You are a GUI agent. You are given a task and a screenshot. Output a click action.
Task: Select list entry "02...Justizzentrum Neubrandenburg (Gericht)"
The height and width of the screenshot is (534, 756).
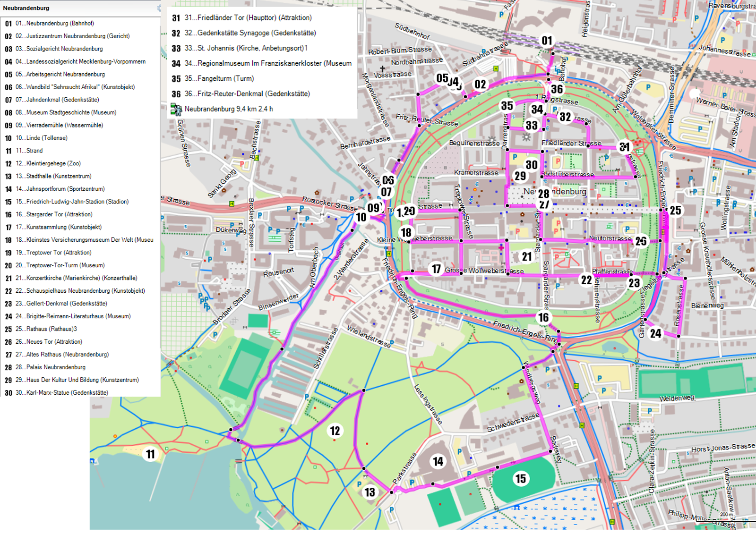pos(68,36)
